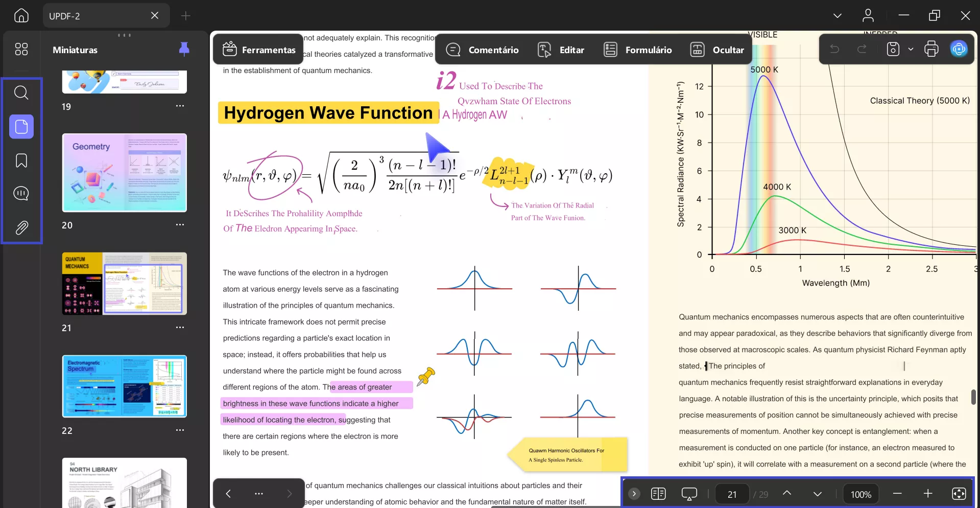
Task: Switch to Comentário mode
Action: [x=482, y=50]
